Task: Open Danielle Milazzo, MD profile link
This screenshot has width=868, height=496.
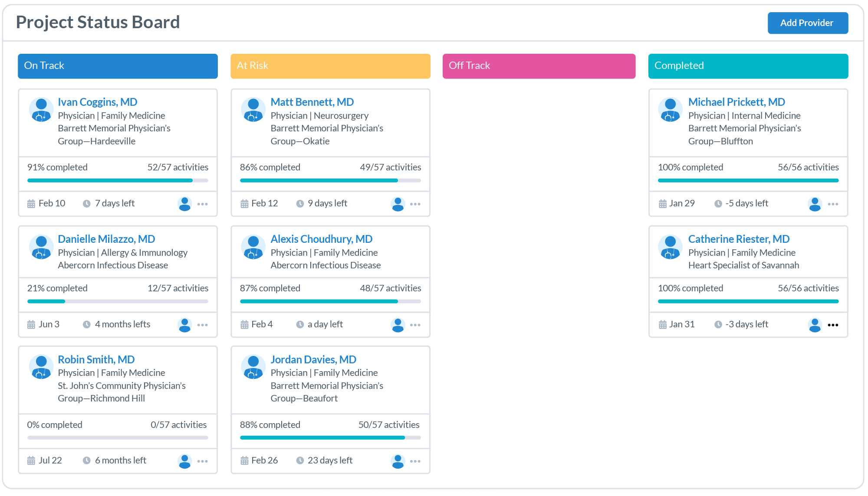Action: (106, 239)
